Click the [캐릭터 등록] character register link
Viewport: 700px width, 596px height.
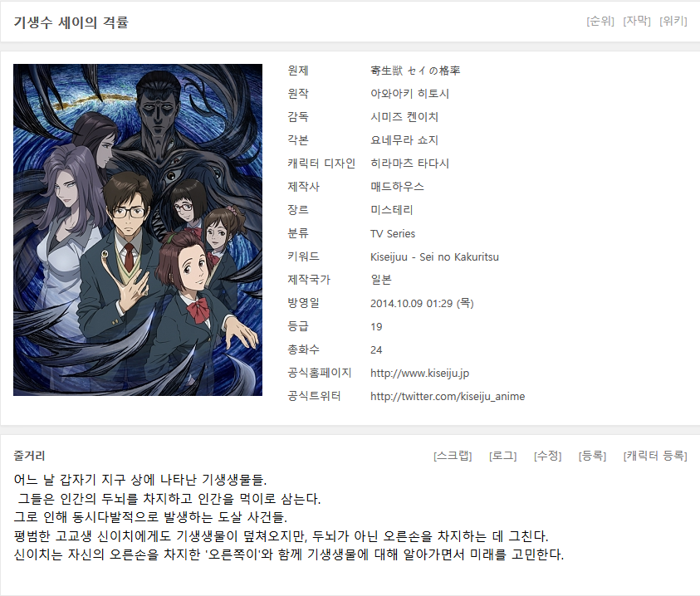click(x=655, y=456)
